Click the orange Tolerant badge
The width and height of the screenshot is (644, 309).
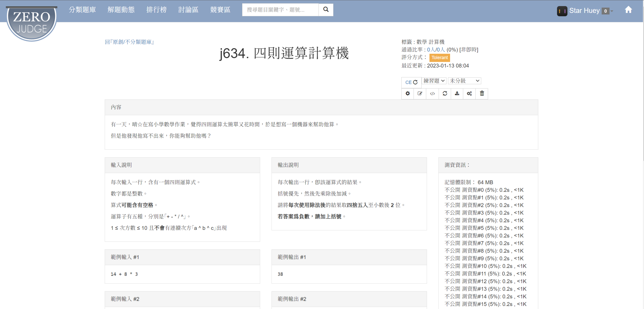(439, 58)
